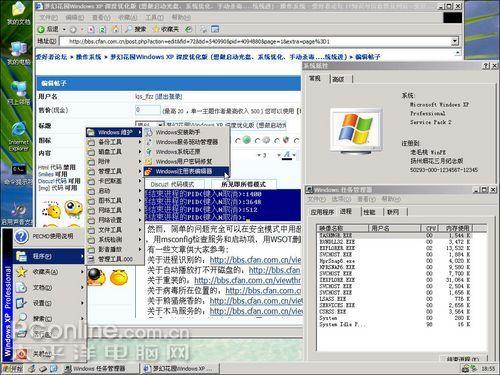
Task: Click the IE address URL field
Action: point(255,41)
